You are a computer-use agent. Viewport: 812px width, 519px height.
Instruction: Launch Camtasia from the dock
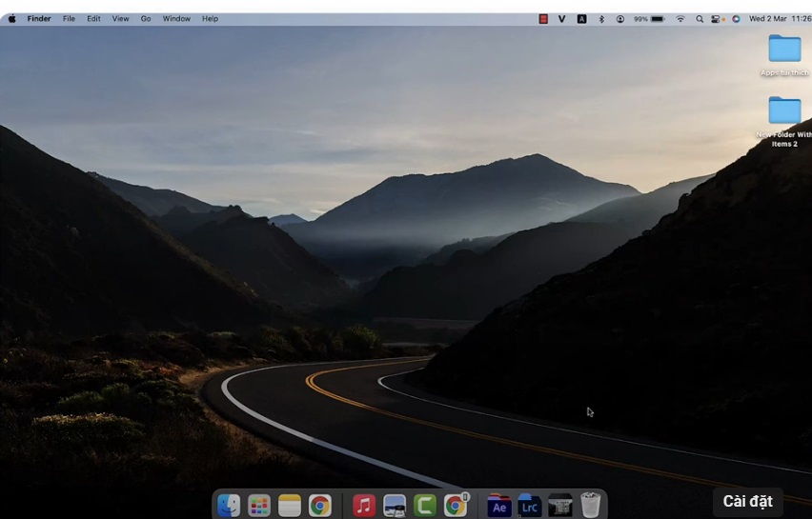(425, 506)
